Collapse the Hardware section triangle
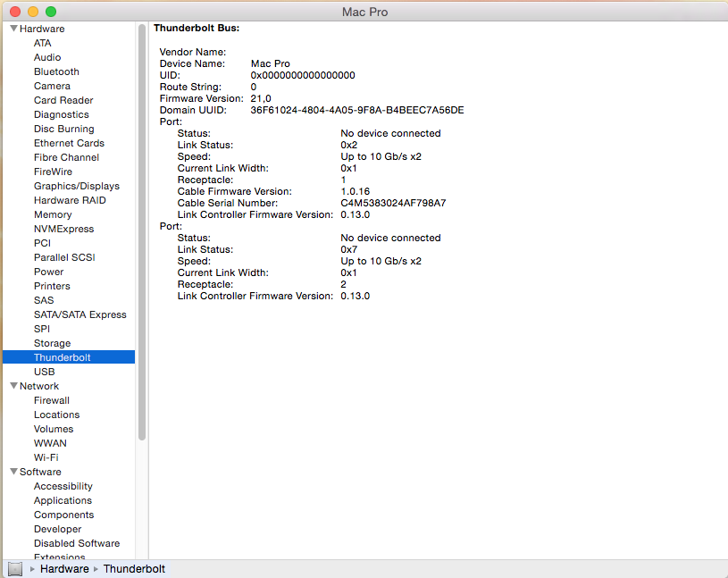This screenshot has height=578, width=728. (x=14, y=29)
